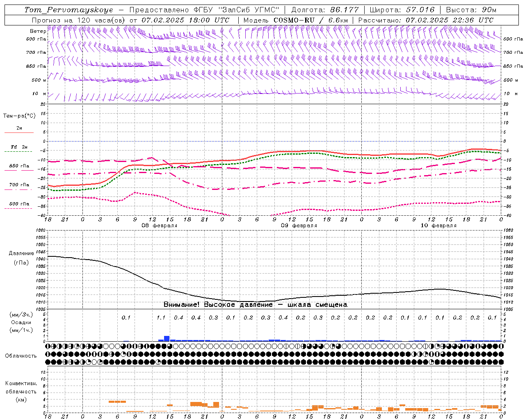This screenshot has width=525, height=420.
Task: Click the 'Осадки' precipitation label
Action: pos(21,322)
